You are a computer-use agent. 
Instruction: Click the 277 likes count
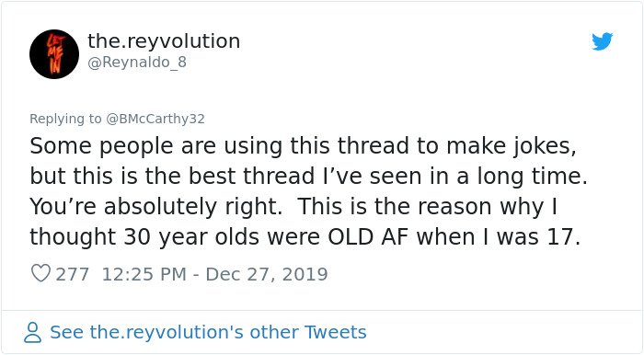pos(73,274)
